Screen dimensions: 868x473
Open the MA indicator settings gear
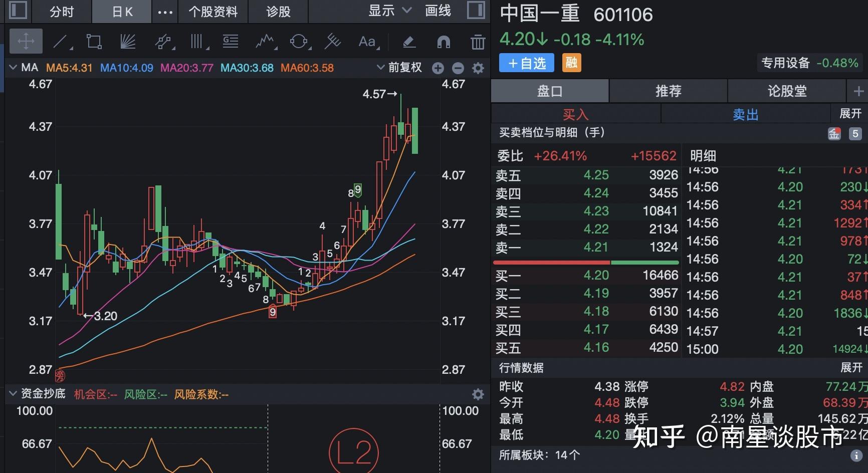pyautogui.click(x=479, y=67)
